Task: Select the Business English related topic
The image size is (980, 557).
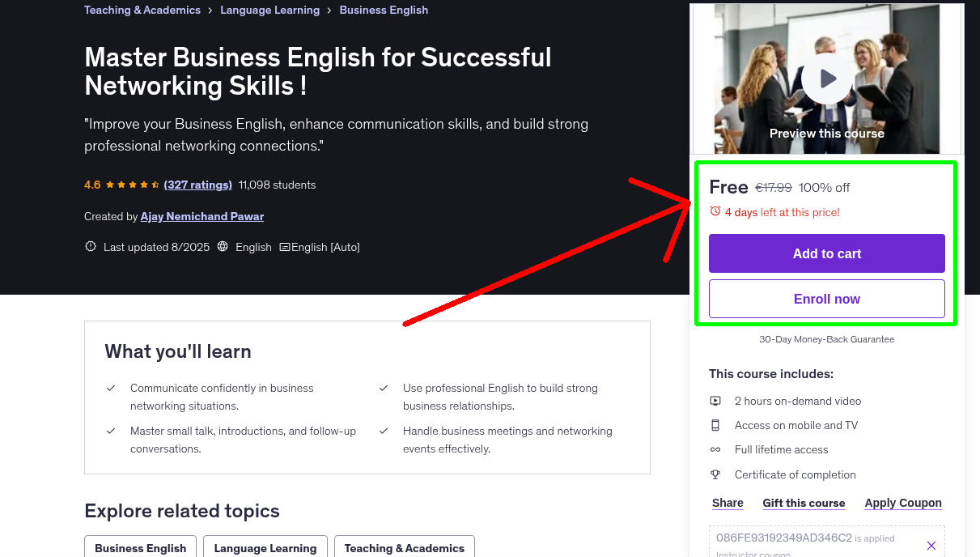Action: pyautogui.click(x=140, y=548)
